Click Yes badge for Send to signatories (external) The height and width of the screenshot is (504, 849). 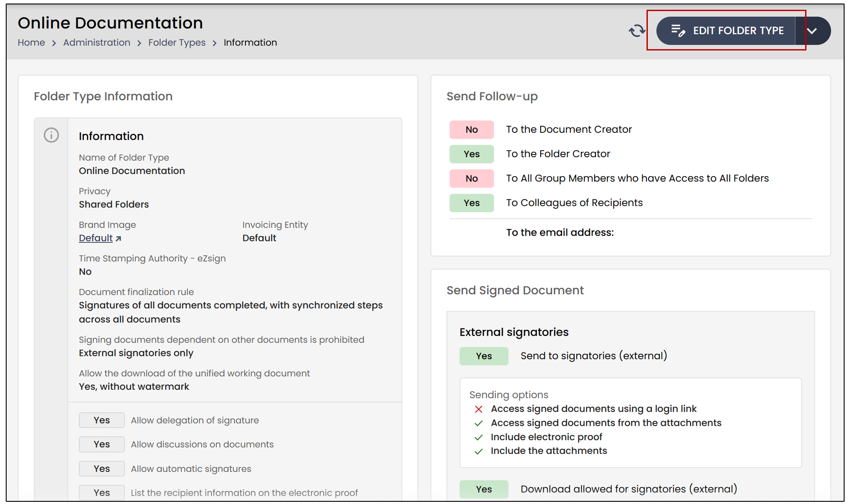click(x=484, y=356)
